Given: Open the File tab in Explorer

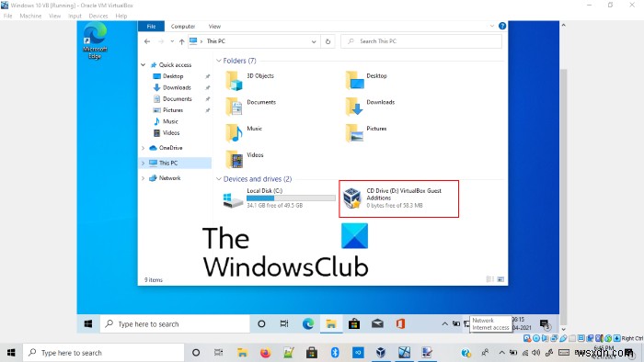Looking at the screenshot, I should pos(151,27).
